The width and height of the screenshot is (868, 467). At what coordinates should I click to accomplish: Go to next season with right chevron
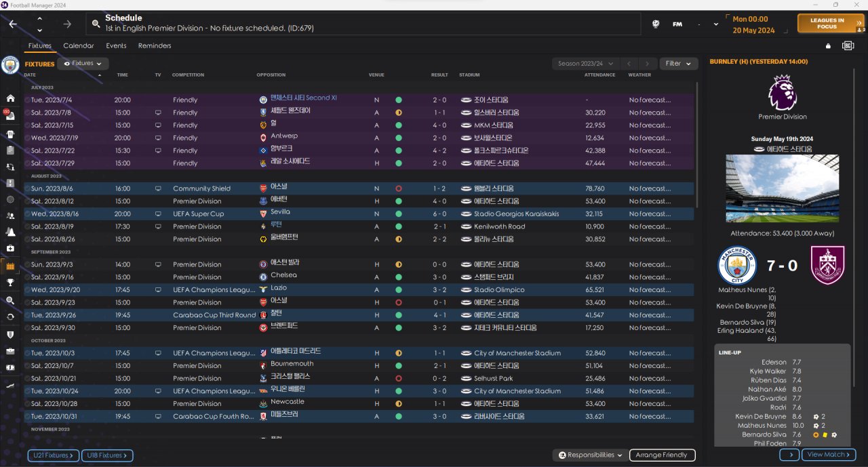(x=648, y=63)
